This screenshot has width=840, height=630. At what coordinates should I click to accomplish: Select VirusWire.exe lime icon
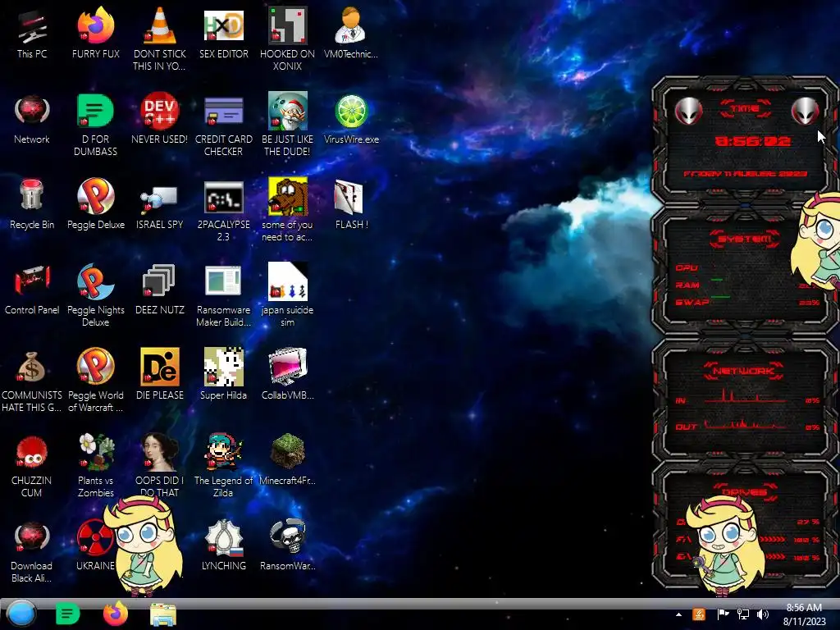tap(351, 119)
